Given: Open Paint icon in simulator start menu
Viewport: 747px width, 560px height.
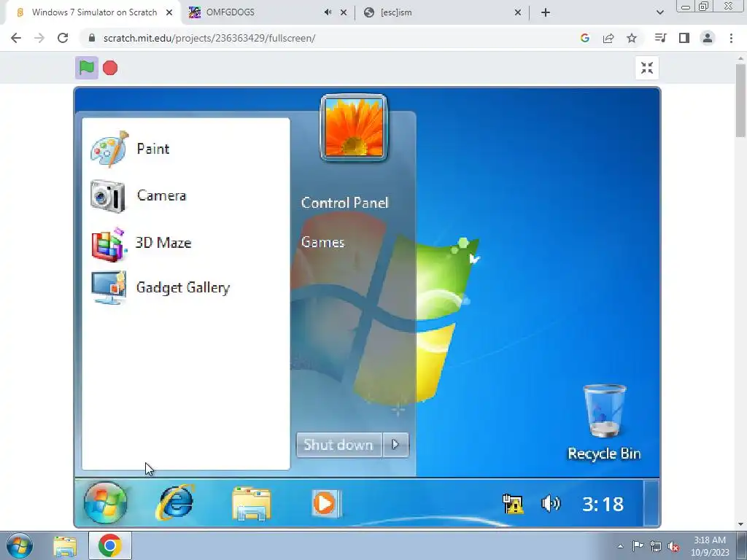Looking at the screenshot, I should 109,149.
